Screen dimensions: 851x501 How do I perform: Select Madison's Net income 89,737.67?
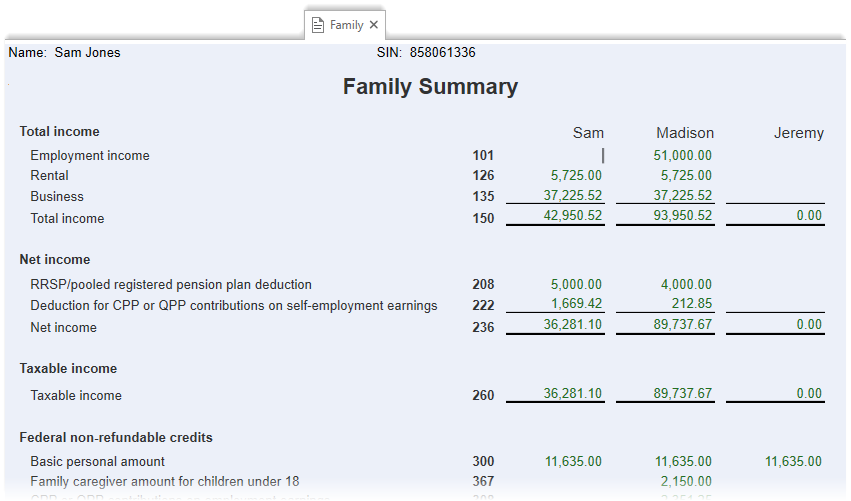pyautogui.click(x=683, y=327)
